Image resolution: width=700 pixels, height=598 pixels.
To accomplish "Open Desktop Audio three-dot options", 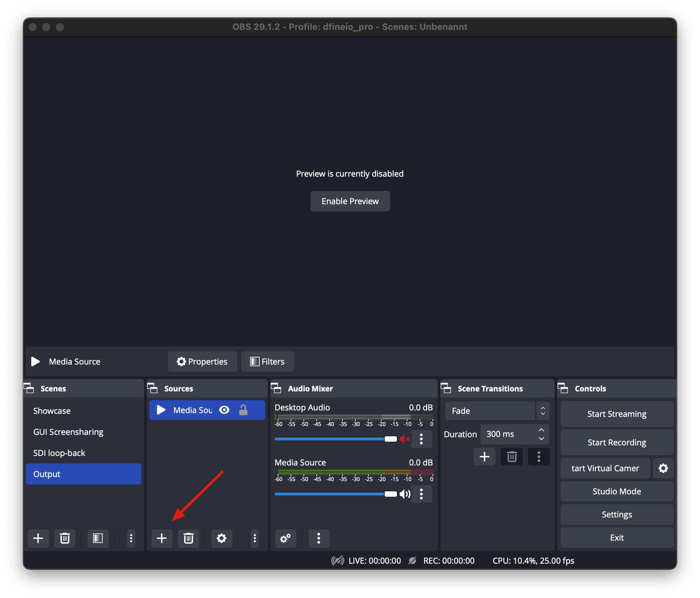I will tap(421, 439).
